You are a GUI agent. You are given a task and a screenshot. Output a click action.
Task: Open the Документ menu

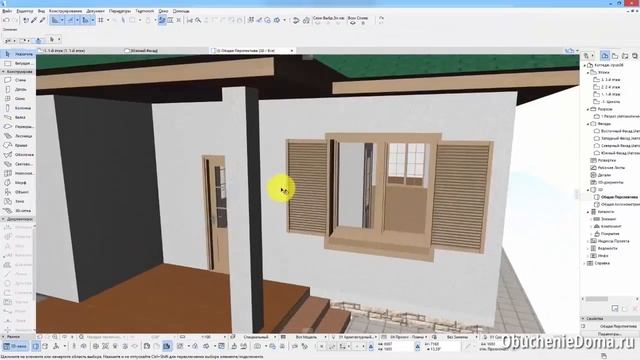coord(96,11)
